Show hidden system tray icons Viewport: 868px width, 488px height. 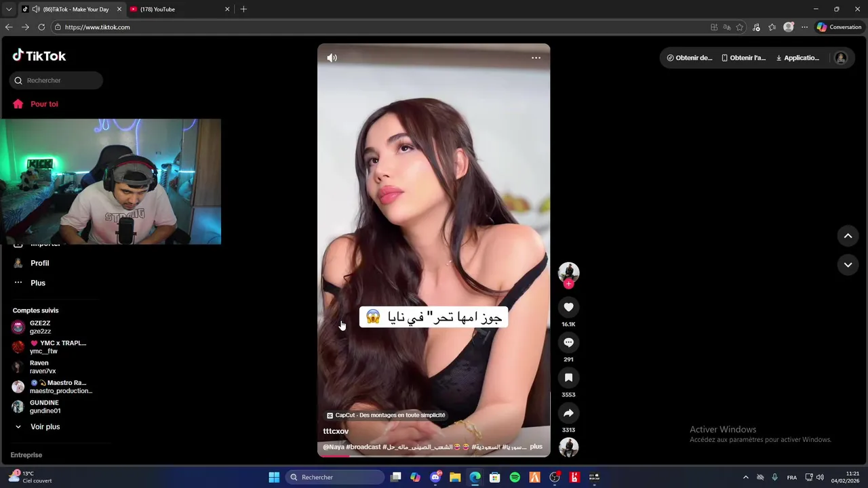point(745,478)
